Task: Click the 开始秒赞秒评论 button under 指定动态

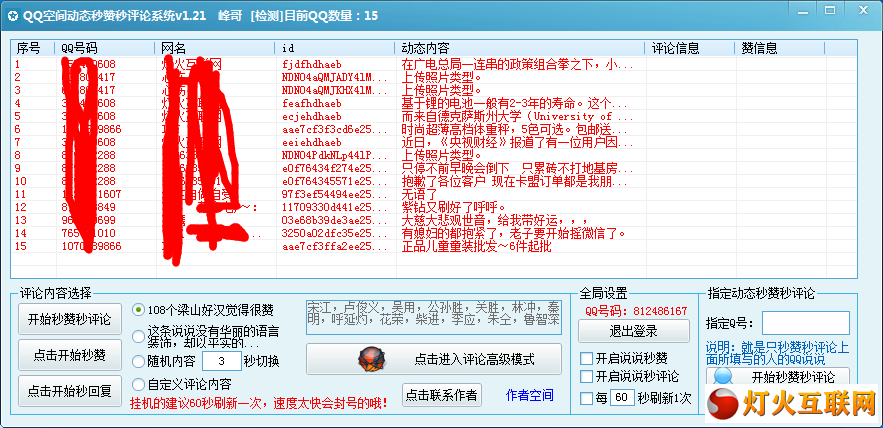Action: 778,376
